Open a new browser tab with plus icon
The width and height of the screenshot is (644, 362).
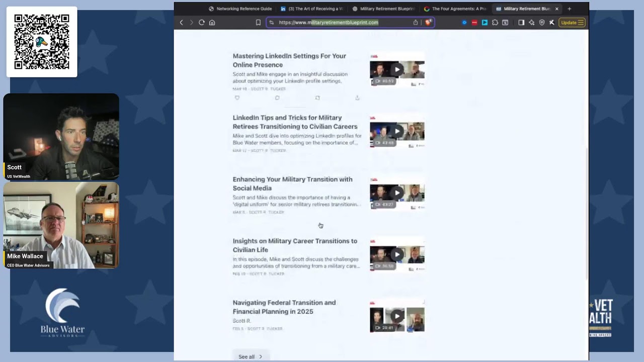570,9
